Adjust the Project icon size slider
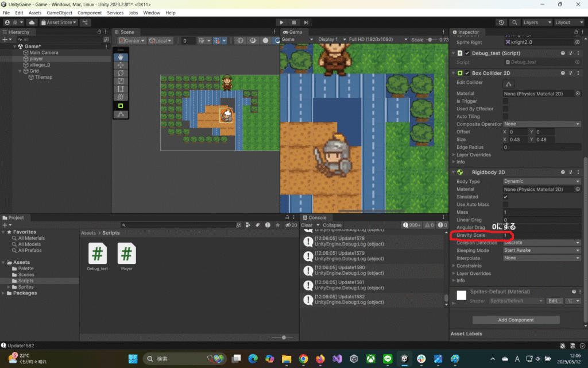588x368 pixels. pyautogui.click(x=284, y=338)
